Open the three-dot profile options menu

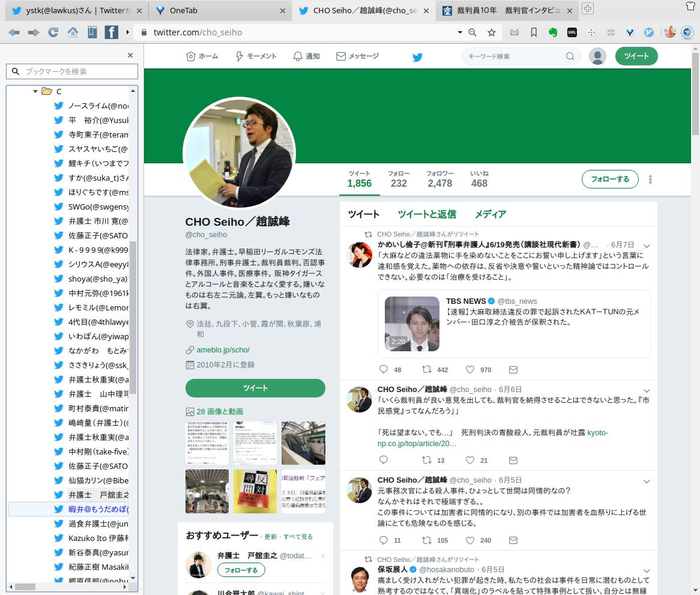650,180
